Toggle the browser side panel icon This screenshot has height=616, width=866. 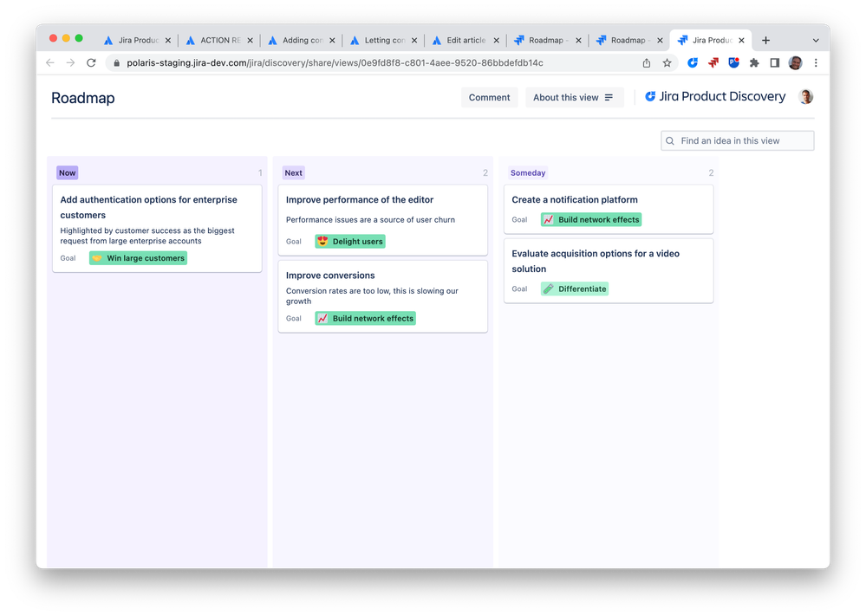pos(774,63)
